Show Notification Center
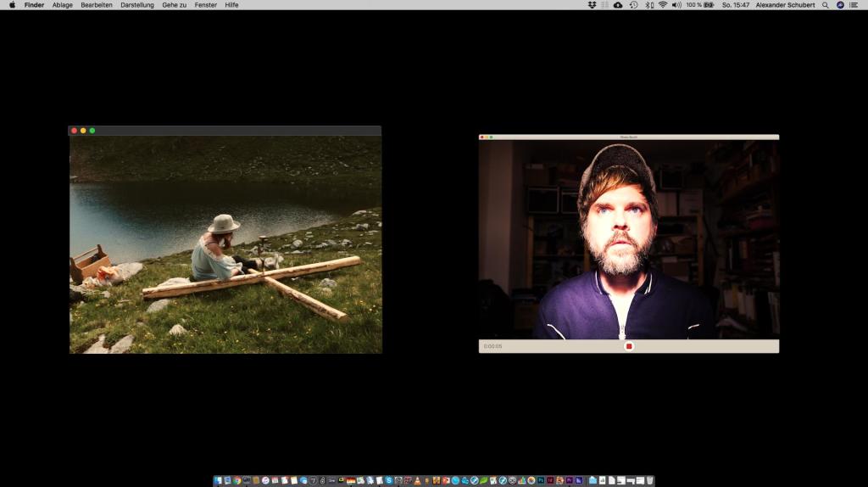The height and width of the screenshot is (487, 868). 854,5
